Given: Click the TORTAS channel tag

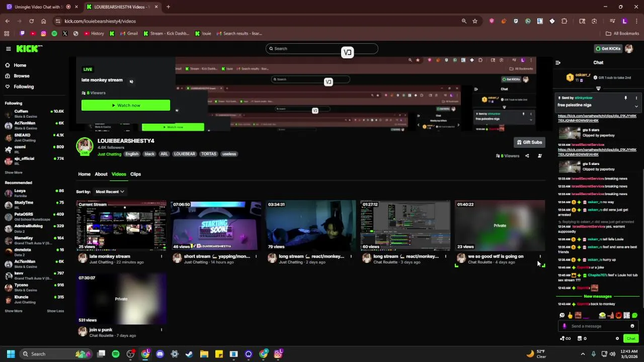Looking at the screenshot, I should pos(209,154).
